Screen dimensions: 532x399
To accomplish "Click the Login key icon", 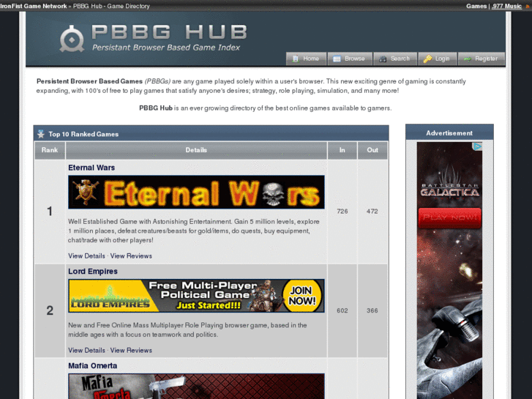I will pyautogui.click(x=427, y=59).
